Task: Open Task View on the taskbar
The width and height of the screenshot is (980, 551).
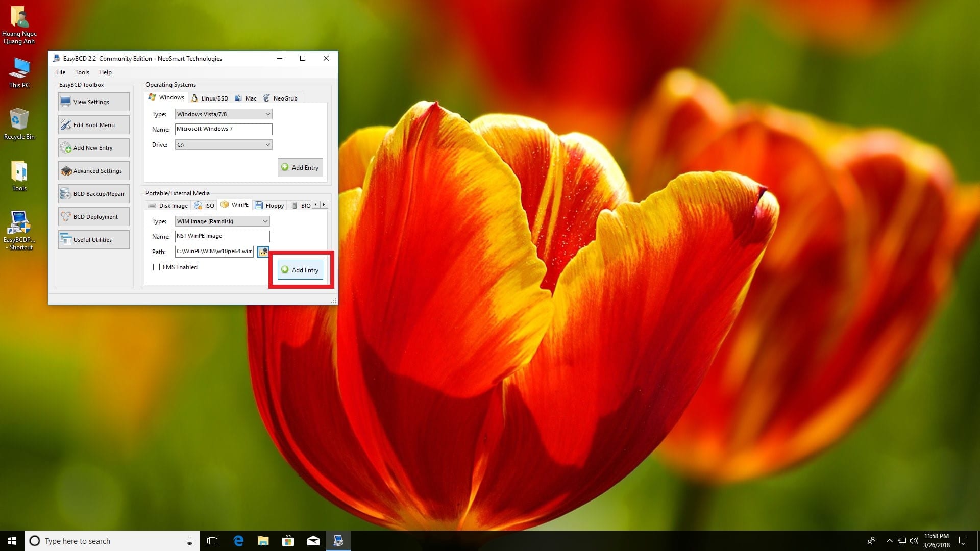Action: point(212,541)
